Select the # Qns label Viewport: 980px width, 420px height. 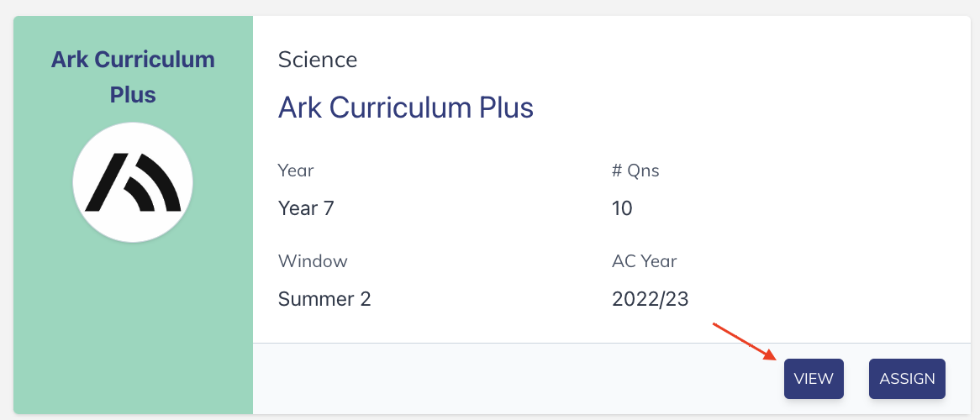[635, 170]
